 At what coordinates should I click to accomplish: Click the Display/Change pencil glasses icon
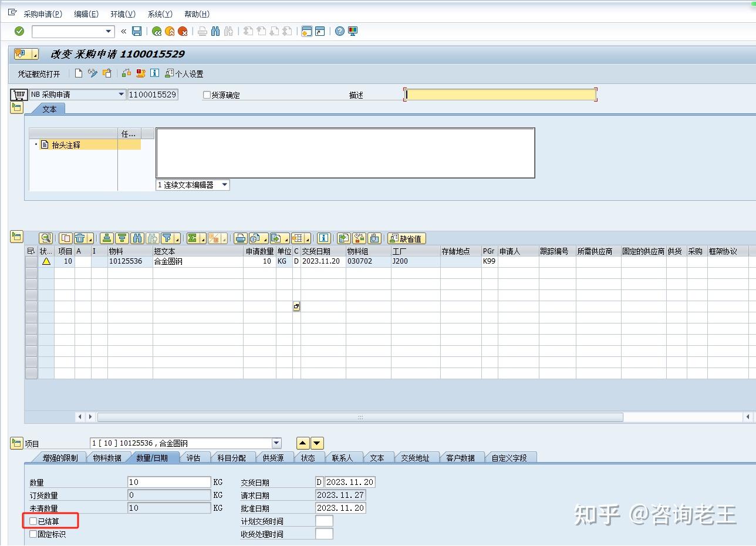(93, 73)
